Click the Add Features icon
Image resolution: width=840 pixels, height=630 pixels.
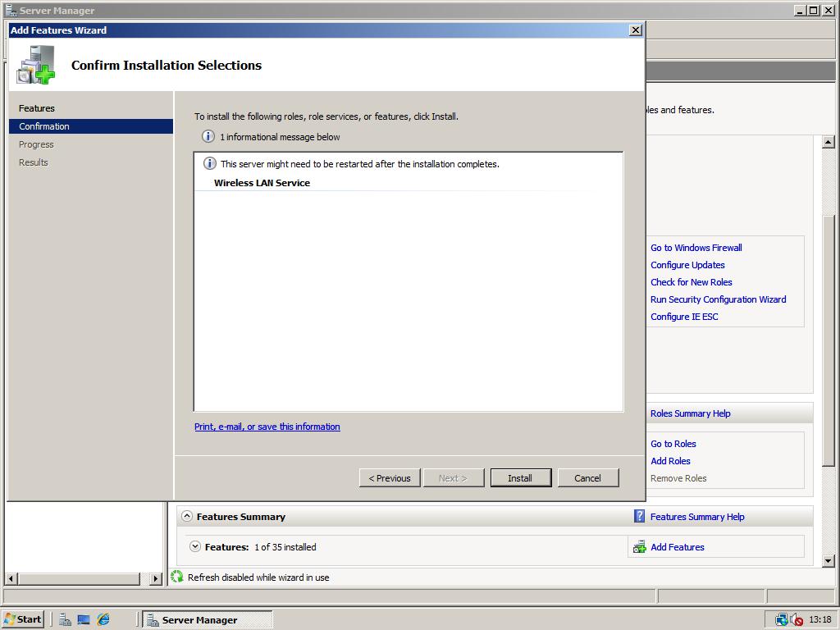coord(639,547)
